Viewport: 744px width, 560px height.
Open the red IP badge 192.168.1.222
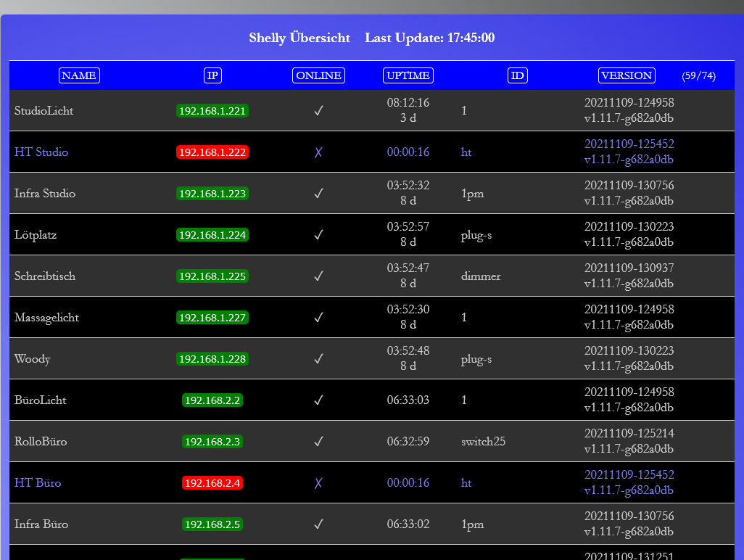212,152
